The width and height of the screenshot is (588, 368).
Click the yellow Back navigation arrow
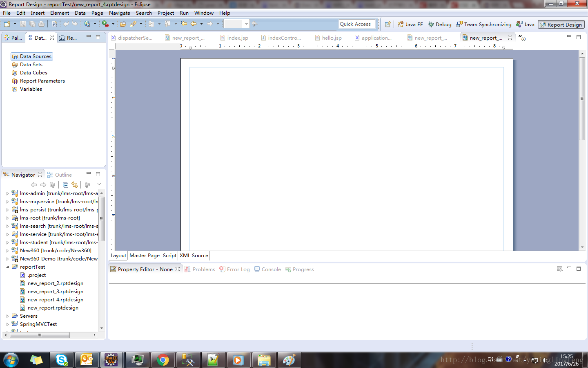point(194,24)
